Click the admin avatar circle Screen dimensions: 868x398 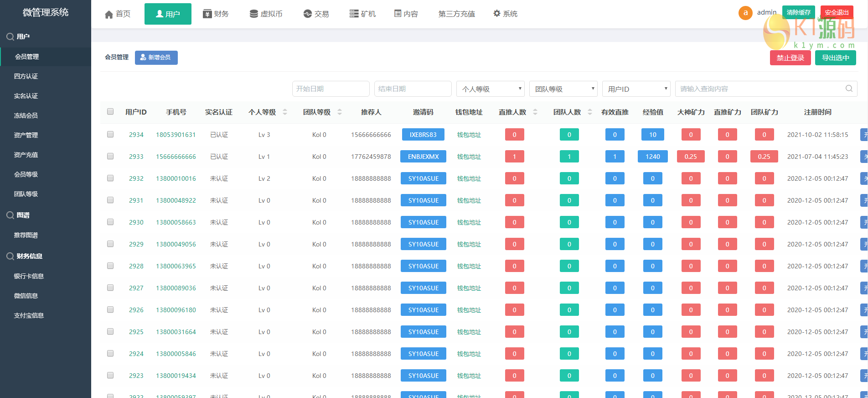745,13
